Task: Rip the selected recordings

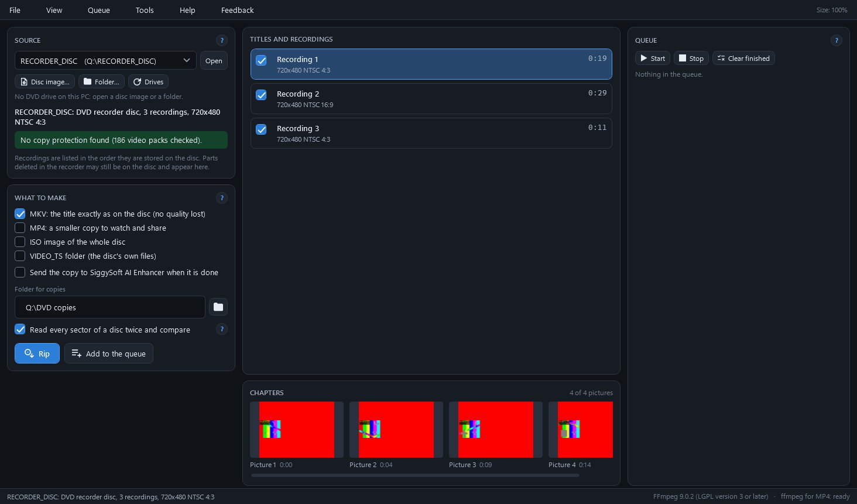Action: [37, 354]
